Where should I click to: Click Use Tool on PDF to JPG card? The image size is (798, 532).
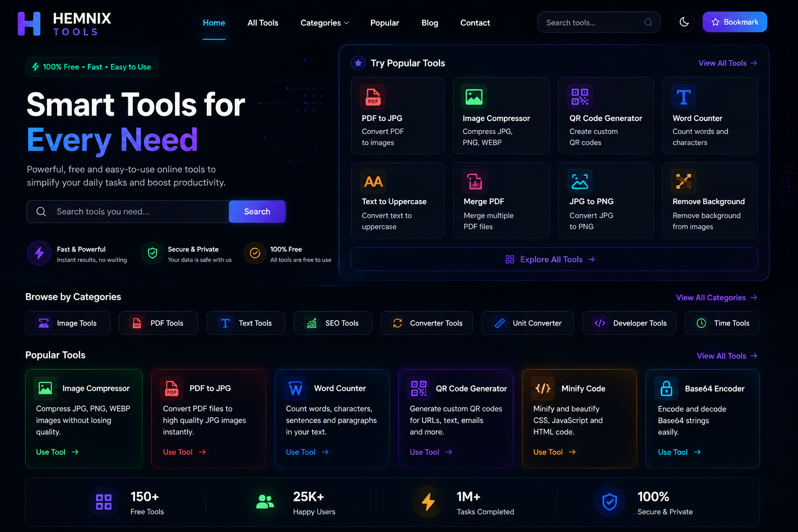184,452
